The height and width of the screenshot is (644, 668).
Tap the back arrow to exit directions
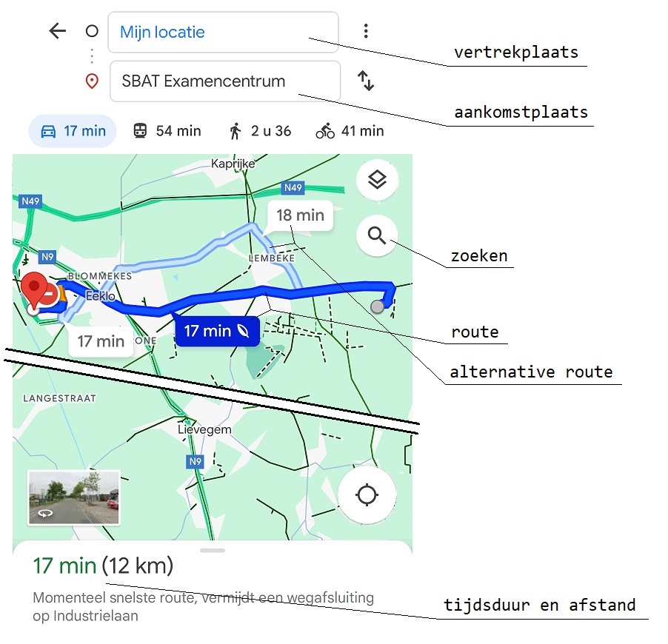tap(57, 30)
